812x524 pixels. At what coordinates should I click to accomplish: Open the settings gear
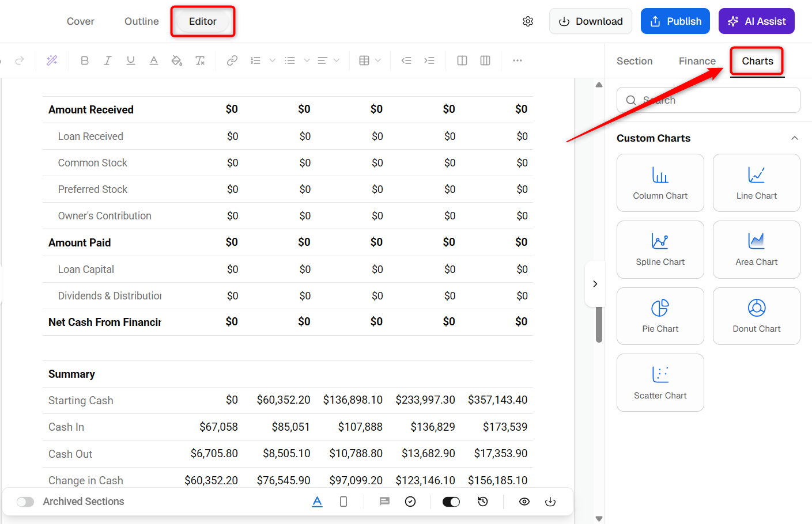(528, 21)
